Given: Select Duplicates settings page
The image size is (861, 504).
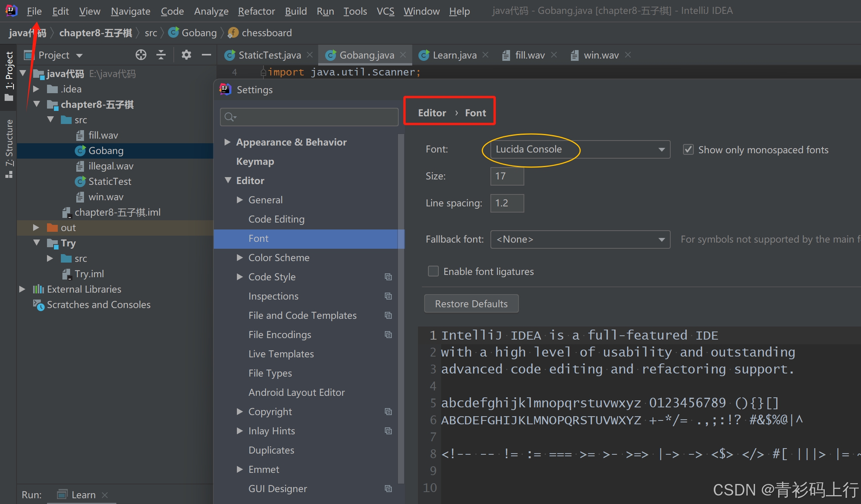Looking at the screenshot, I should click(x=271, y=450).
